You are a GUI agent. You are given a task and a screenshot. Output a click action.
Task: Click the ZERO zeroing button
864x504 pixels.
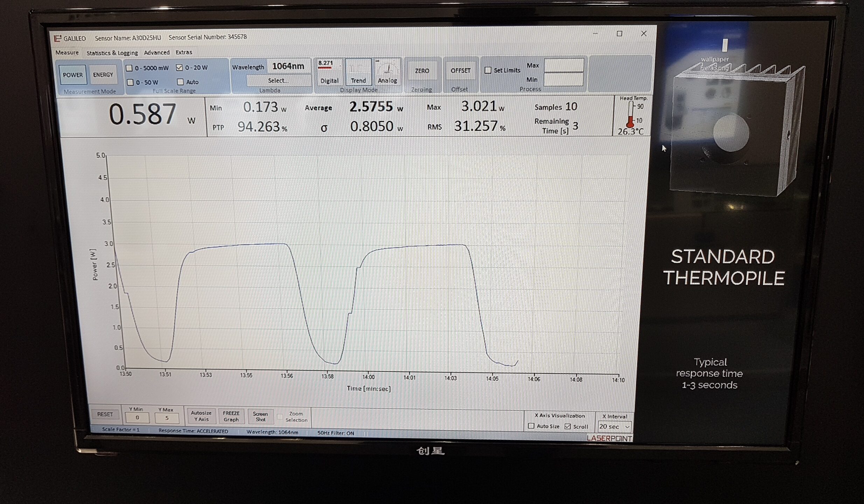(x=422, y=71)
